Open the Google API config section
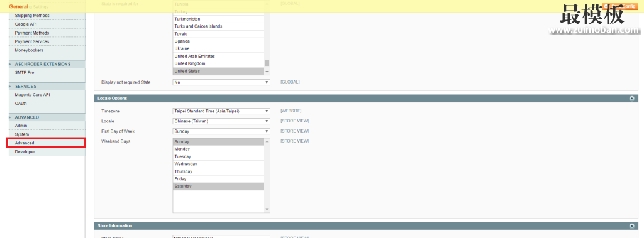The height and width of the screenshot is (238, 644). (x=26, y=24)
